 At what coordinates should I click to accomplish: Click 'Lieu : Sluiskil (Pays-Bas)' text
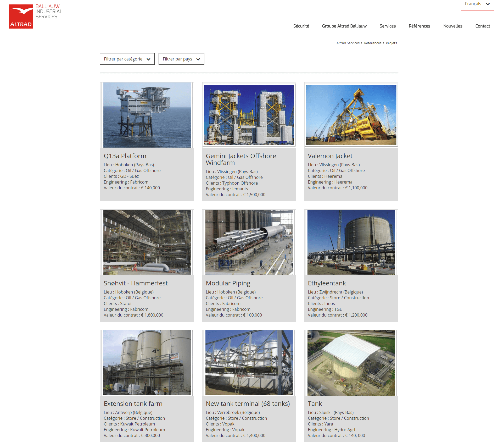331,412
